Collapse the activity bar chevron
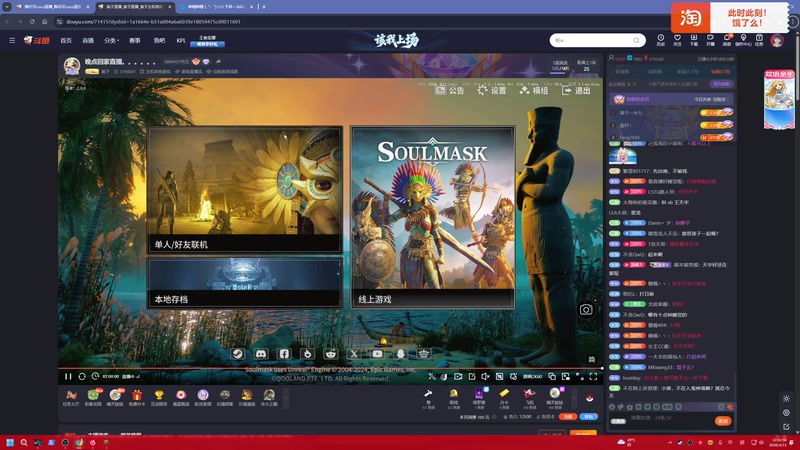Screen dimensions: 800x450 (286, 397)
